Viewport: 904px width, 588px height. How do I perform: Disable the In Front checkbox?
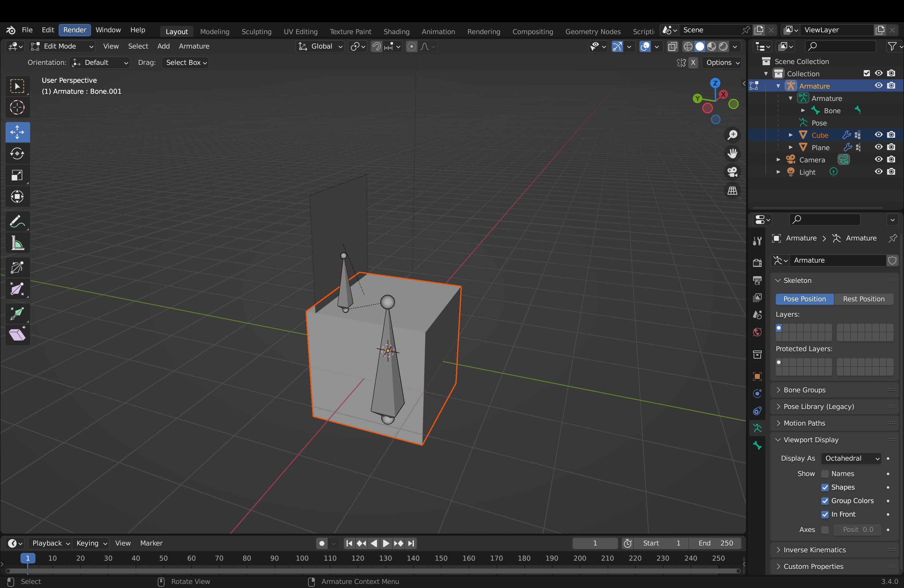pyautogui.click(x=825, y=514)
